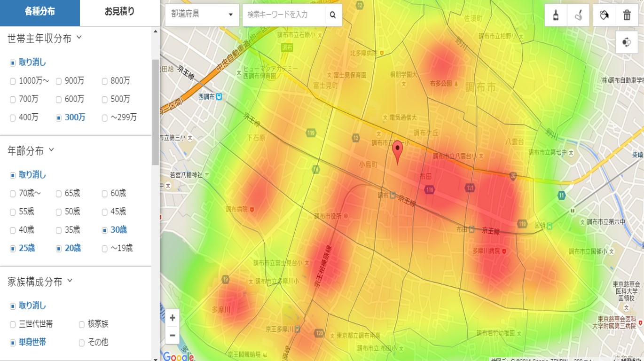Image resolution: width=644 pixels, height=361 pixels.
Task: Uncheck the 300万 income checkbox
Action: [x=59, y=118]
